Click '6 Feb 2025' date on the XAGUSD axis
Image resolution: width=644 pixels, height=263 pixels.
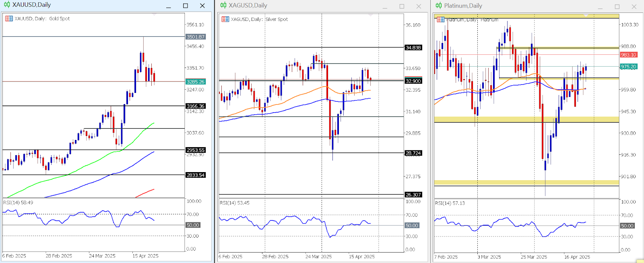coord(231,257)
